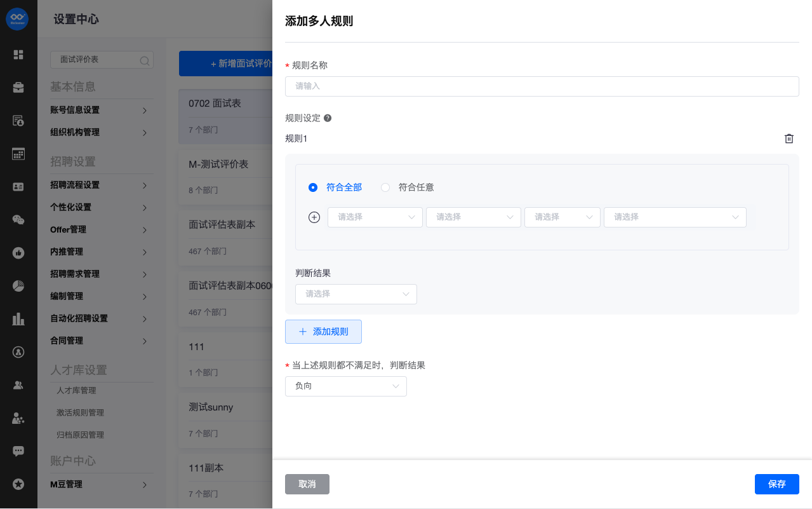Focus the 规则名称 input field
Viewport: 812px width, 509px height.
[542, 86]
